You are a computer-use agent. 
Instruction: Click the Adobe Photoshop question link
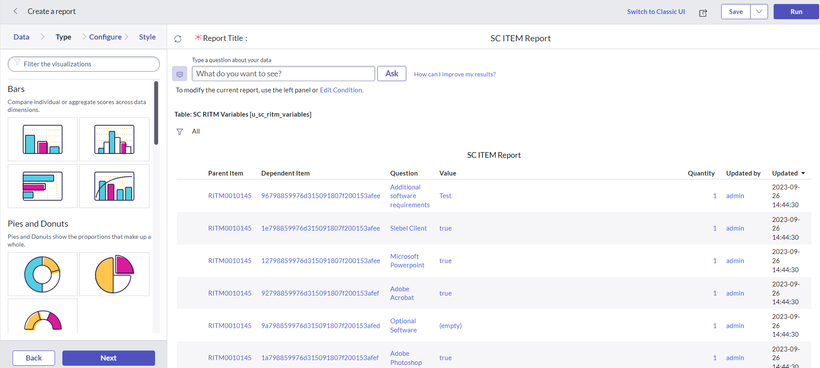coord(406,358)
